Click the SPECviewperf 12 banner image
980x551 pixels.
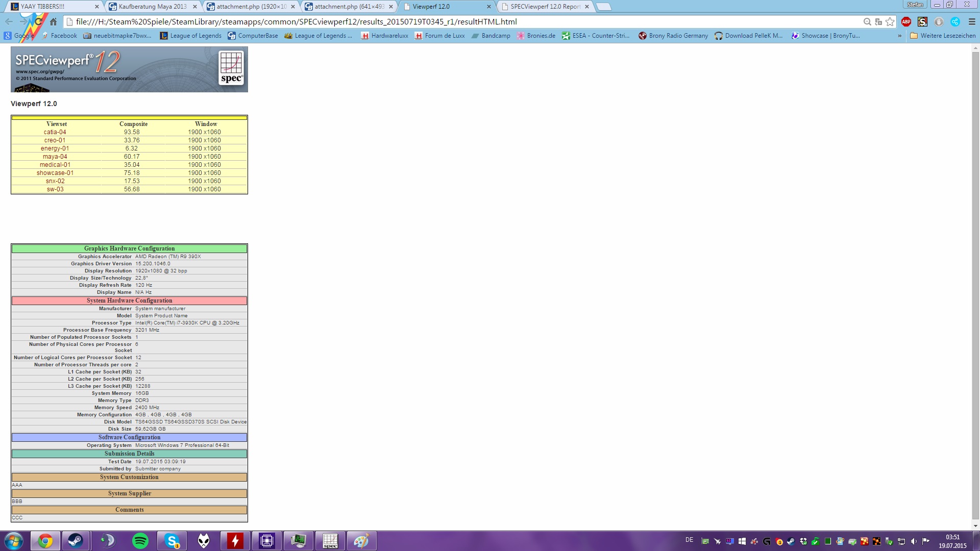pos(129,69)
